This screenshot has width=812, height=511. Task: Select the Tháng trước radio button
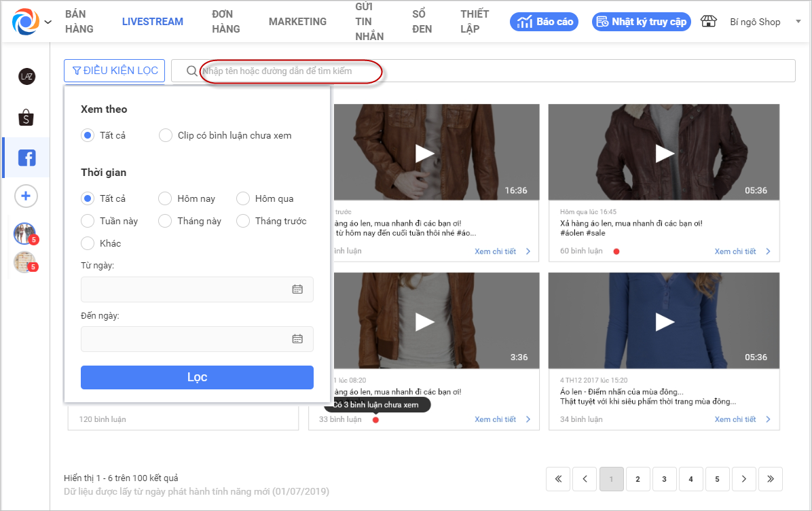[x=243, y=221]
